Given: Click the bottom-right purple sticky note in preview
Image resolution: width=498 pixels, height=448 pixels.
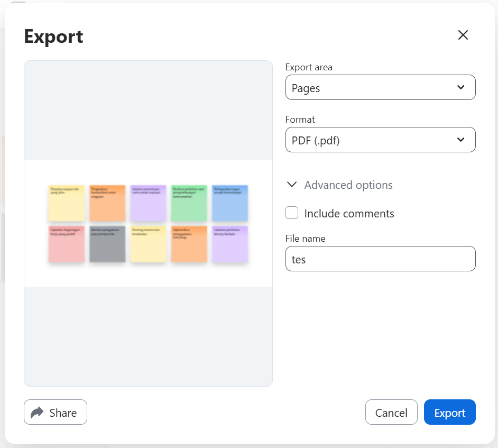Looking at the screenshot, I should pyautogui.click(x=230, y=244).
